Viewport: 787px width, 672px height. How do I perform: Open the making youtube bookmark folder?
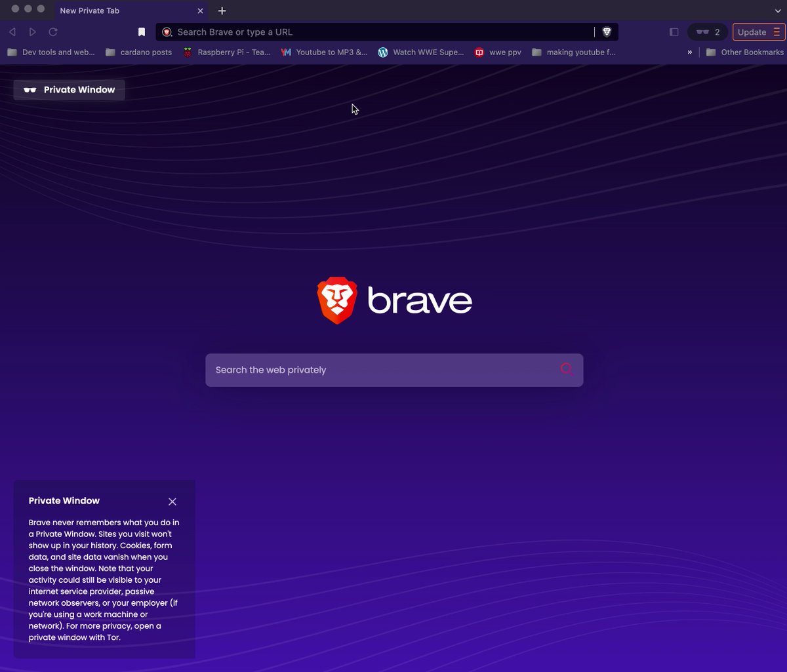(x=574, y=52)
